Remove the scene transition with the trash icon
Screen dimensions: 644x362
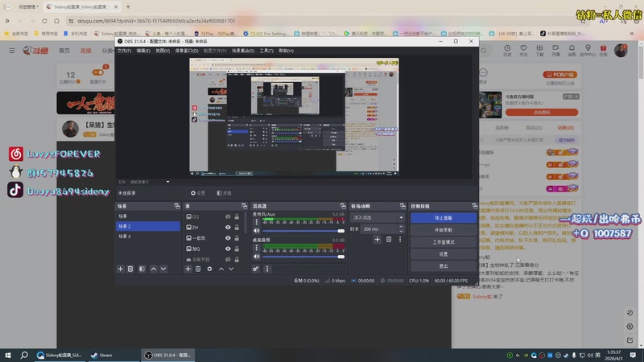(x=389, y=239)
